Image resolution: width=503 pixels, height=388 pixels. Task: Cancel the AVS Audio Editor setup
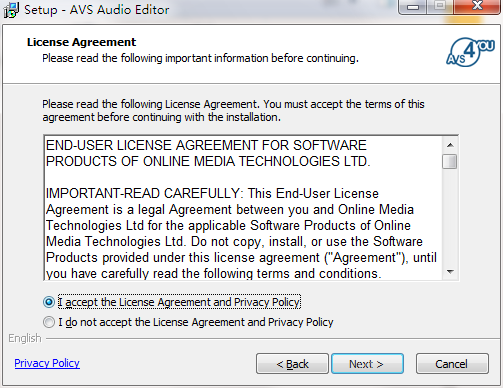tap(452, 364)
